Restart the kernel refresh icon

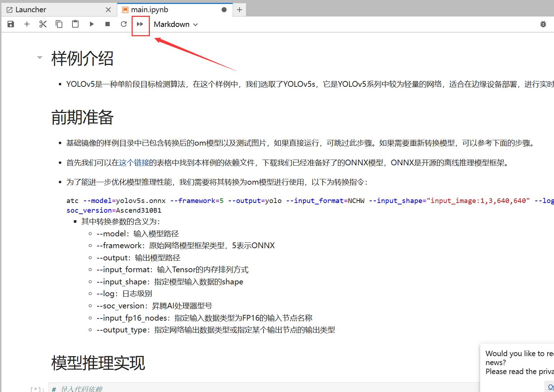pos(124,24)
